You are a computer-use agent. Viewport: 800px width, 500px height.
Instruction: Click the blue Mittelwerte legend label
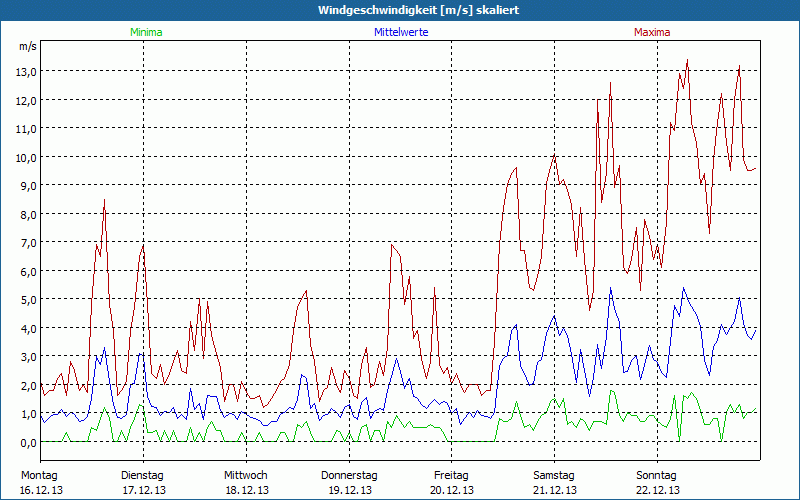pyautogui.click(x=400, y=32)
